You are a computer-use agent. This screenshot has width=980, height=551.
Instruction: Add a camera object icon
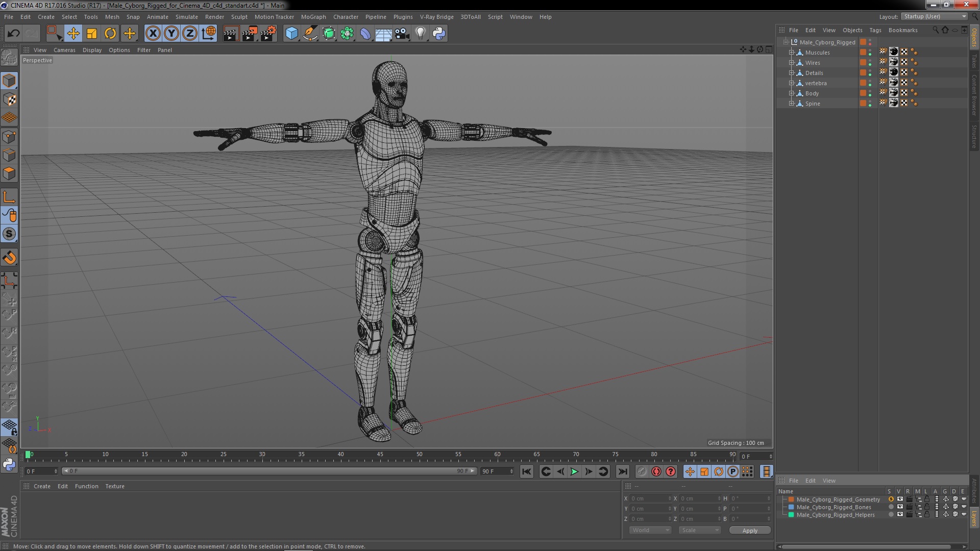402,34
